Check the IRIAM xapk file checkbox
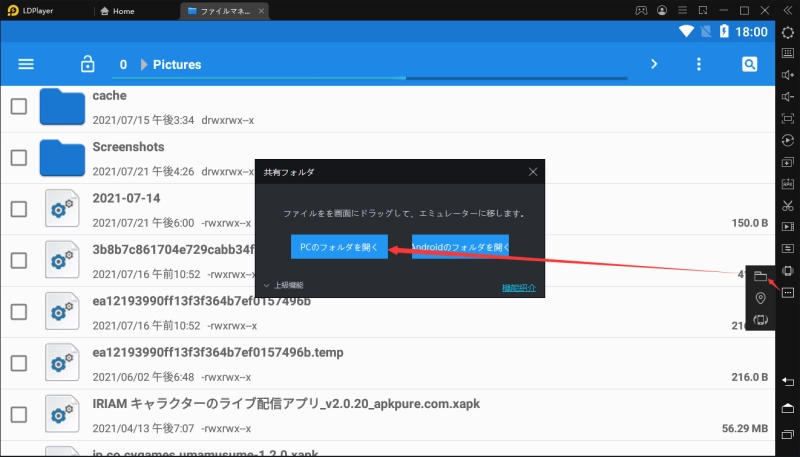The width and height of the screenshot is (800, 457). point(19,415)
